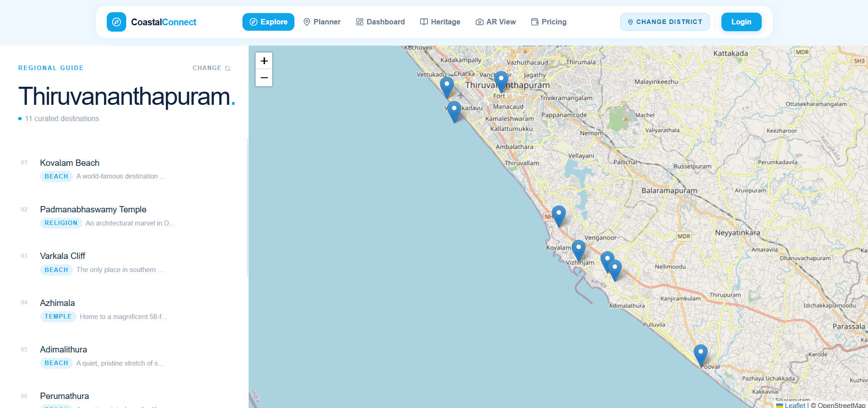
Task: Toggle the RELIGION badge for Padmanabhaswamy Temple
Action: (x=61, y=223)
